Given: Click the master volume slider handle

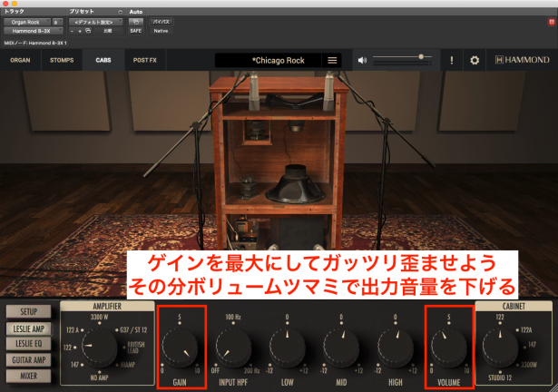Looking at the screenshot, I should point(421,57).
